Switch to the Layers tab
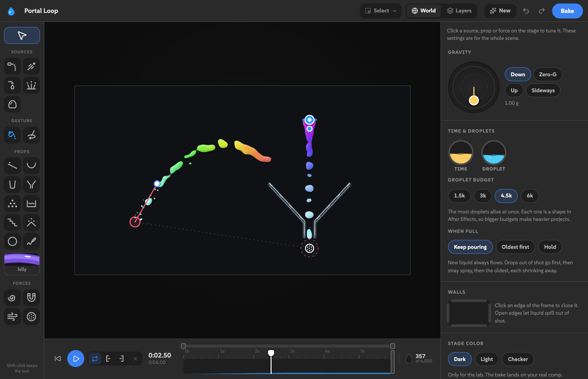 pyautogui.click(x=459, y=11)
